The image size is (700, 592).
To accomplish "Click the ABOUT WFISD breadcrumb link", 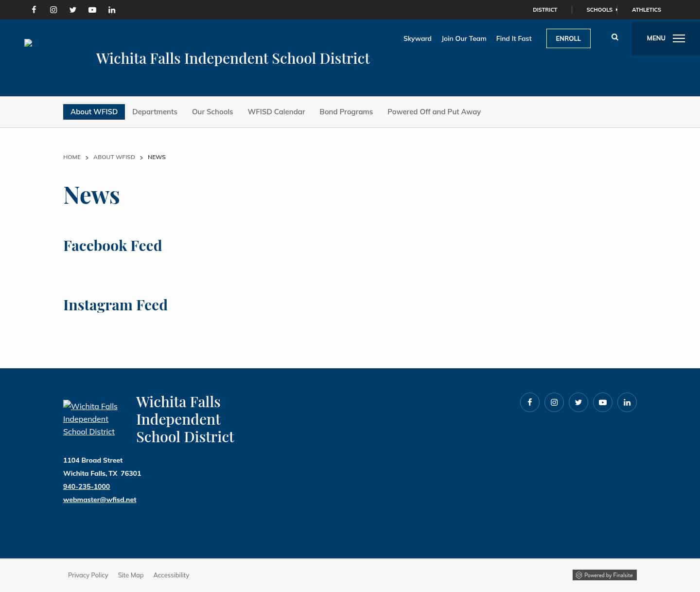I will [x=114, y=157].
